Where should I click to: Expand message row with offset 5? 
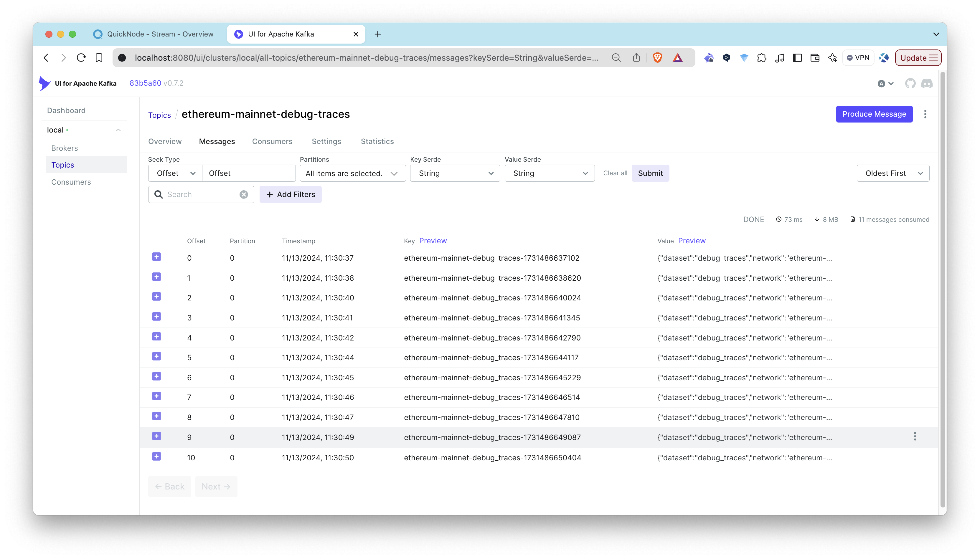coord(156,357)
